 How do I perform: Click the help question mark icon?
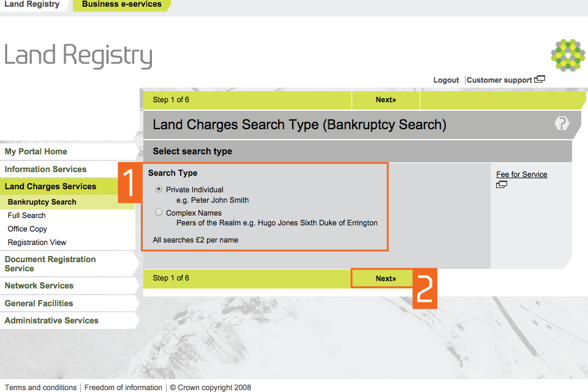pyautogui.click(x=562, y=123)
